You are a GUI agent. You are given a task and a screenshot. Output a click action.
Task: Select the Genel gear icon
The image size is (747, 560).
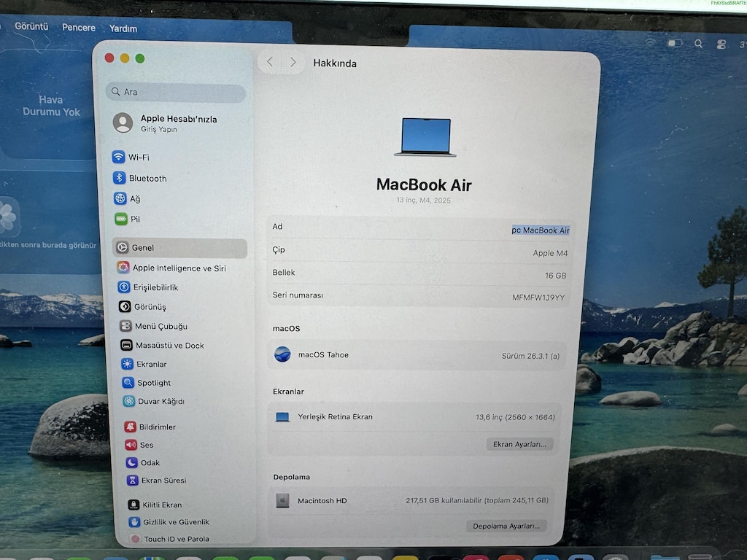(x=123, y=247)
